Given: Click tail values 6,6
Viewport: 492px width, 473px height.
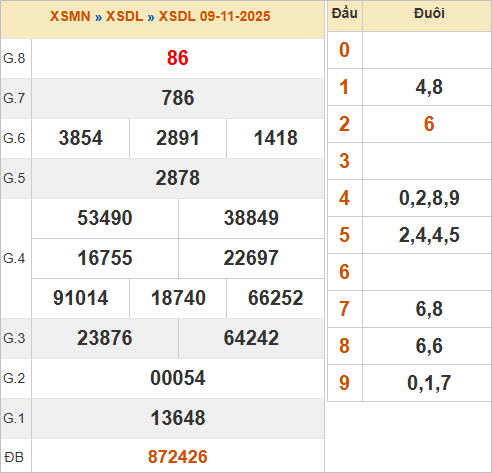Looking at the screenshot, I should 429,346.
